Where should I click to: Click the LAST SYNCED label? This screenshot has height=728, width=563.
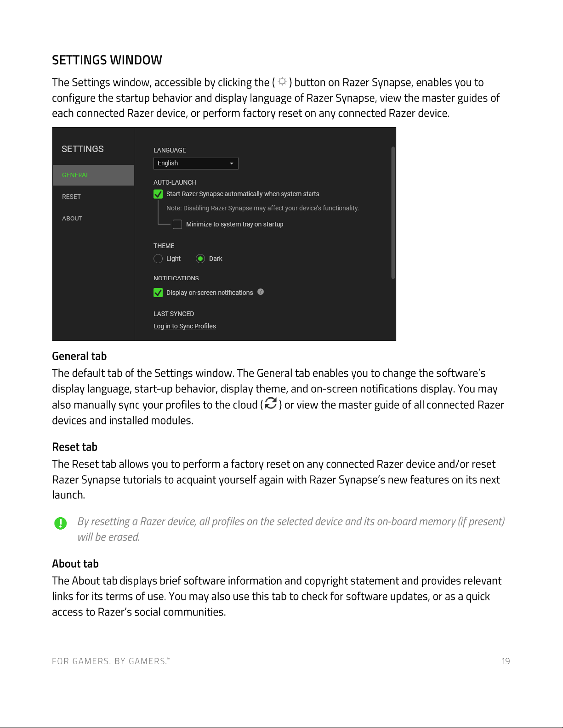174,314
